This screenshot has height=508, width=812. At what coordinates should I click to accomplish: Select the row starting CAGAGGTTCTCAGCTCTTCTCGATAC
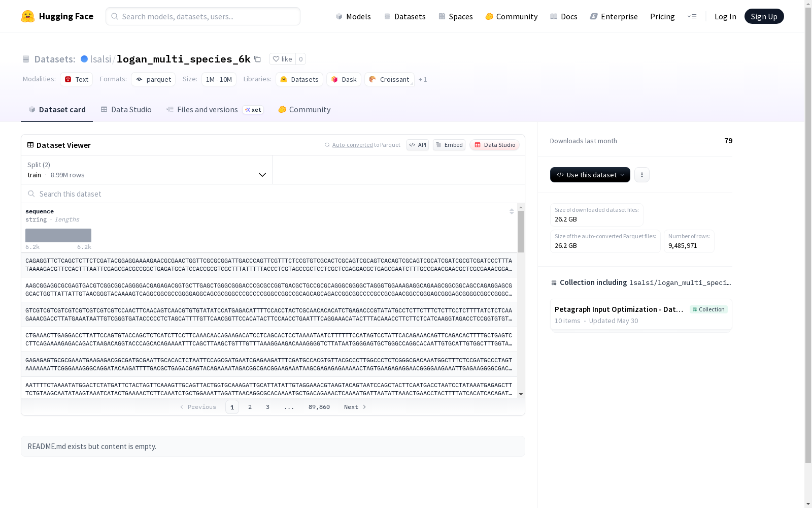[x=269, y=265]
